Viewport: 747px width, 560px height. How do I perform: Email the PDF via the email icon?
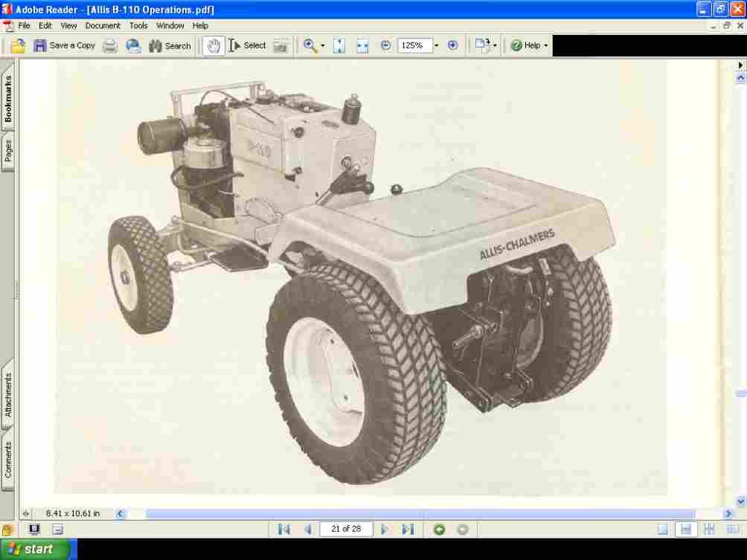(x=132, y=45)
